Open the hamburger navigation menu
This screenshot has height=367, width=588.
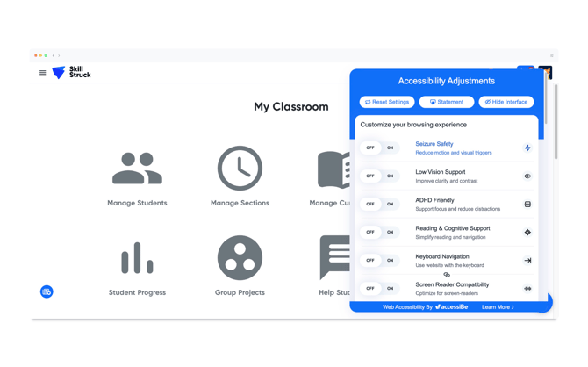(43, 72)
